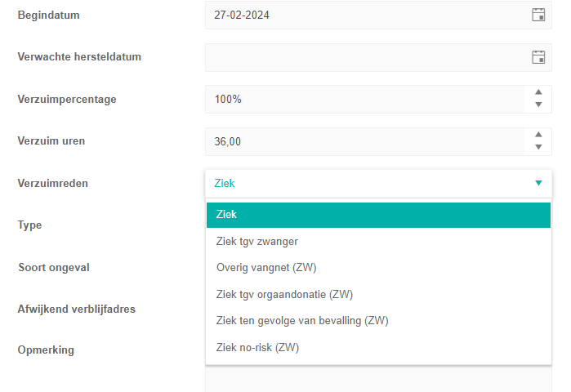Click the Verzuimpercentage 100% field

365,99
